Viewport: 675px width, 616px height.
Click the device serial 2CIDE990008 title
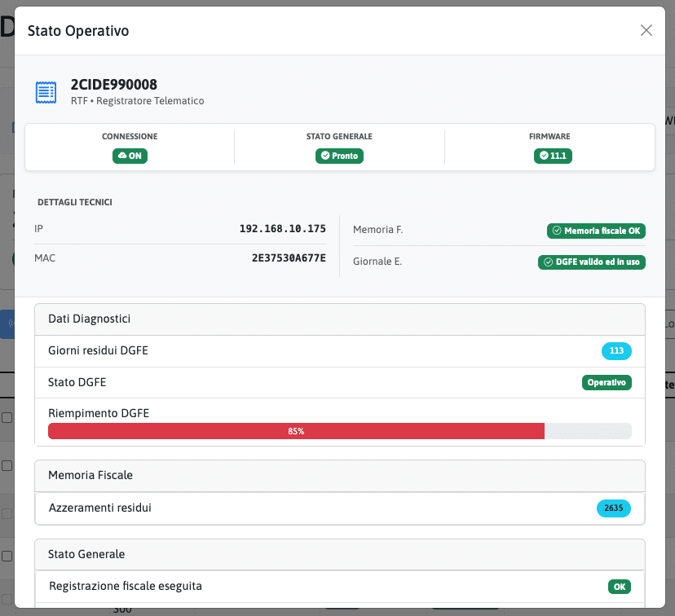click(x=114, y=85)
